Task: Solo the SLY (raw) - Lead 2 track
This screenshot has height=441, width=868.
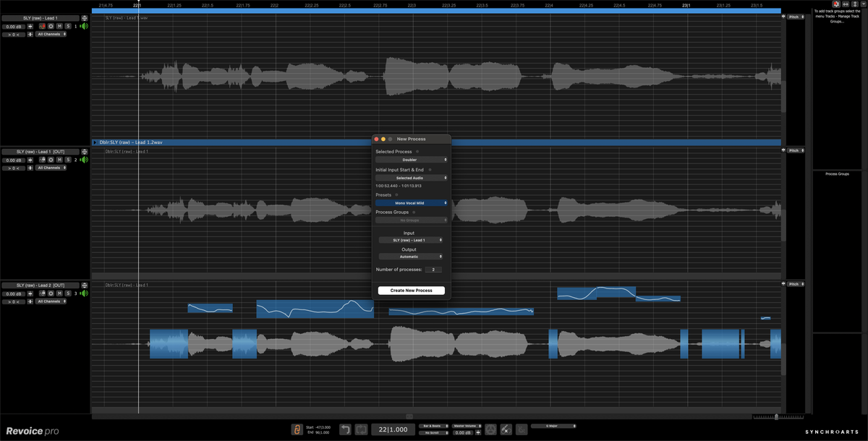Action: [x=69, y=294]
